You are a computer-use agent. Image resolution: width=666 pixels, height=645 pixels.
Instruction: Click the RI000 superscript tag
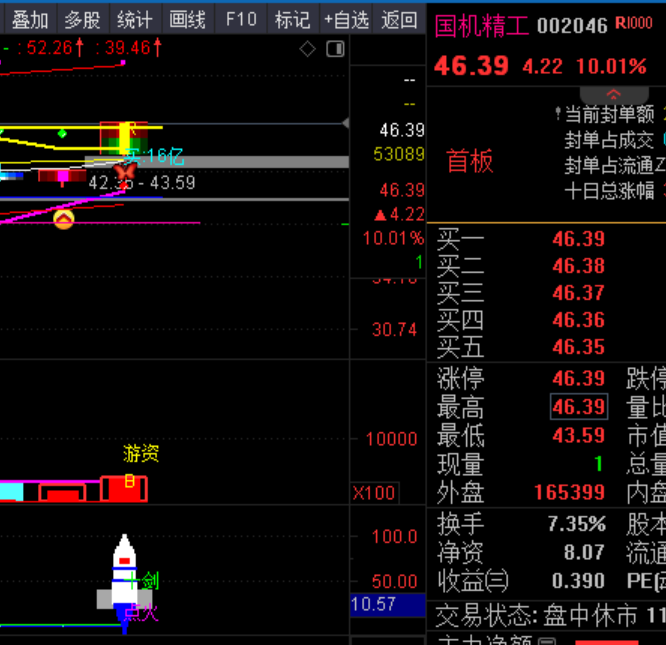pos(634,23)
